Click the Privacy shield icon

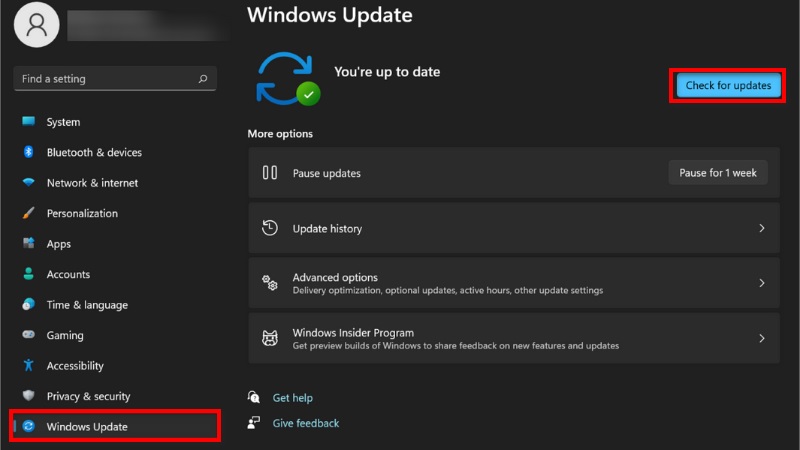29,395
